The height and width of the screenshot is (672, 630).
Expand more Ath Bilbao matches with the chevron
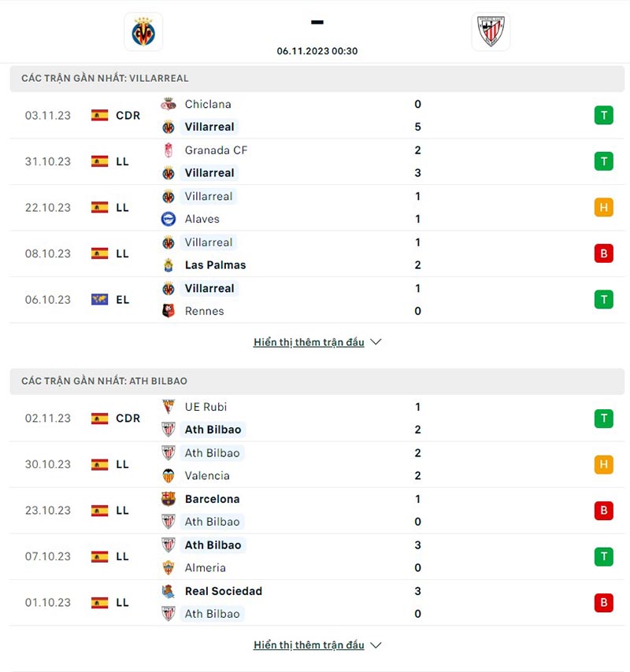point(376,644)
